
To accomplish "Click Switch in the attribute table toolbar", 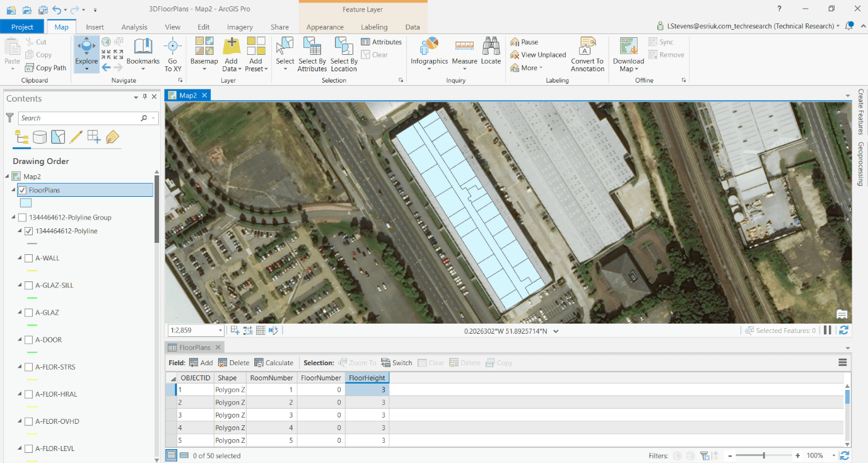I will [x=396, y=362].
